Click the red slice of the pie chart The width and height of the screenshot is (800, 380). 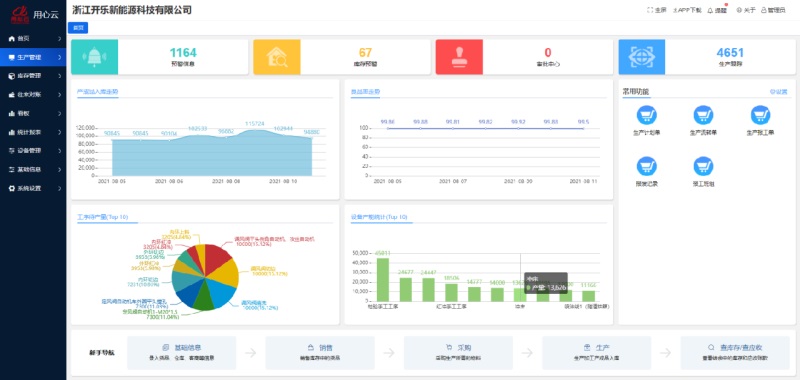click(218, 258)
